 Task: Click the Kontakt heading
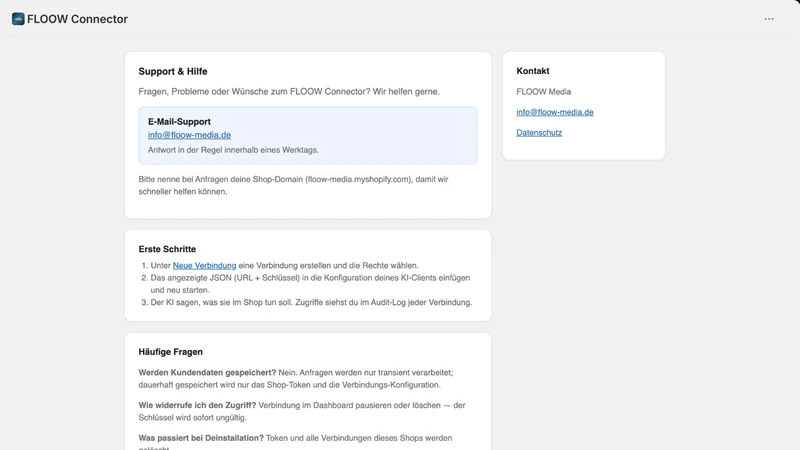point(533,71)
